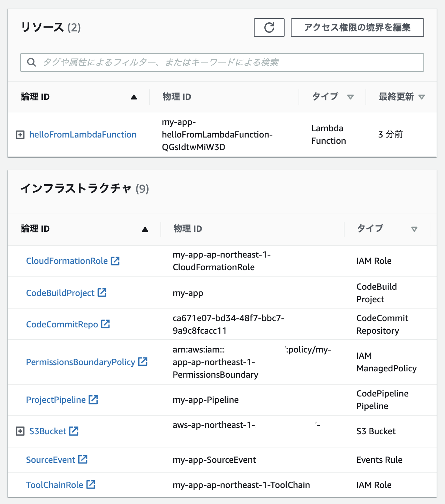Open ToolChainRole via its external link icon
445x504 pixels.
(91, 484)
